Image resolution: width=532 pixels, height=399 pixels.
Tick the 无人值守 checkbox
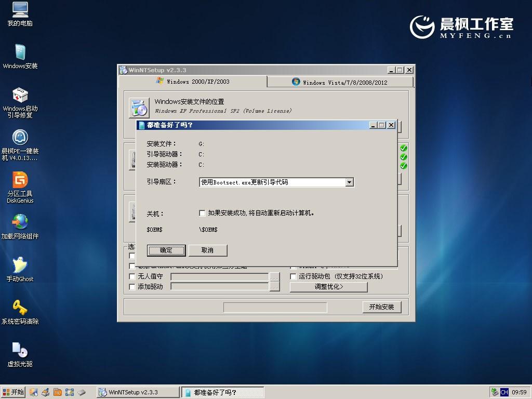[132, 277]
